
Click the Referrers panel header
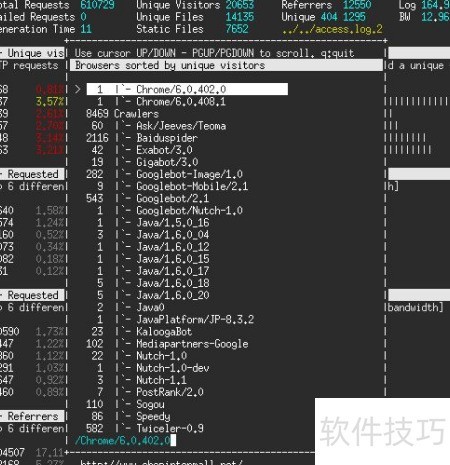32,416
